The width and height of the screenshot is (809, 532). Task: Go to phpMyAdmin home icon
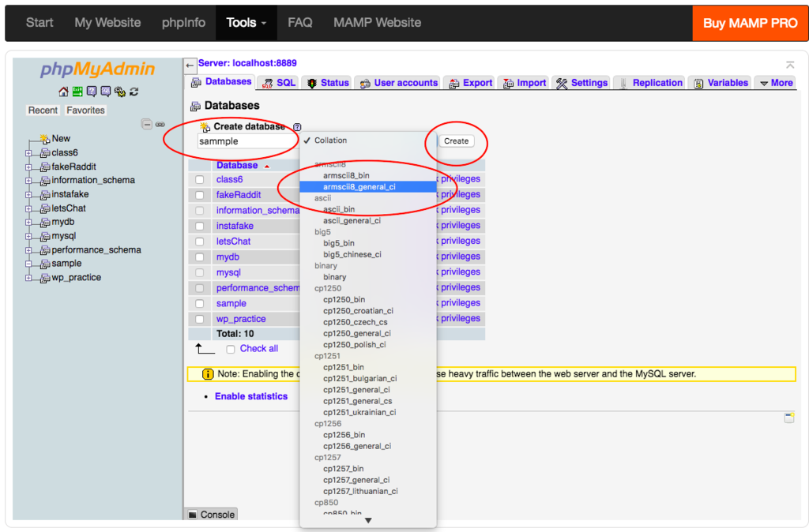[63, 92]
